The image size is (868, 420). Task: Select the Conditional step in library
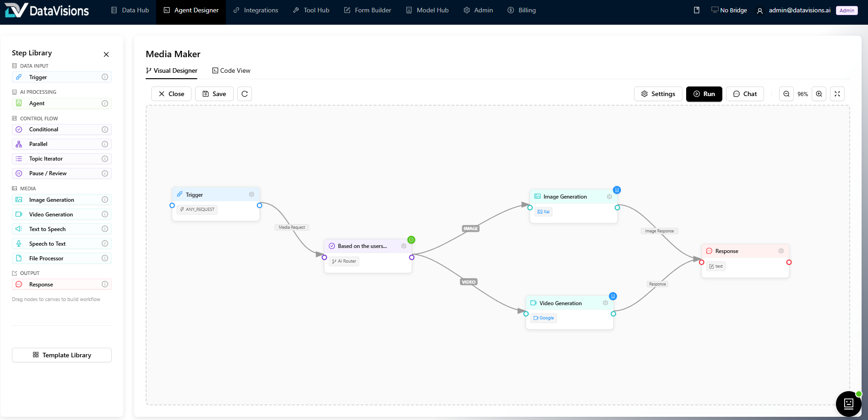click(62, 129)
